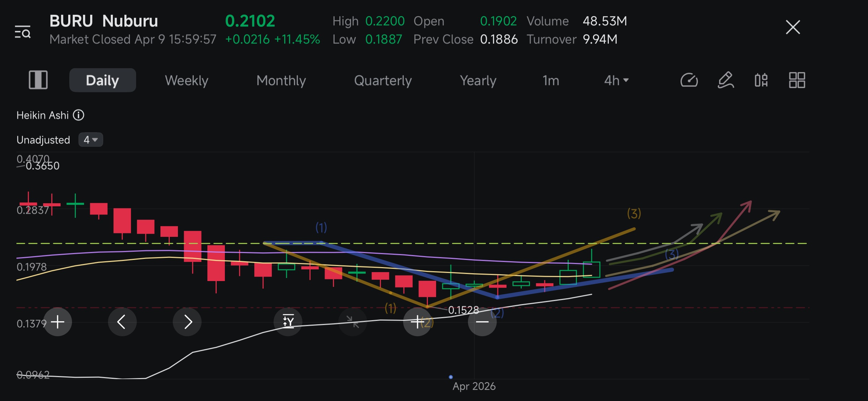868x401 pixels.
Task: Click the Y-axis scale adjustment button
Action: pyautogui.click(x=288, y=322)
